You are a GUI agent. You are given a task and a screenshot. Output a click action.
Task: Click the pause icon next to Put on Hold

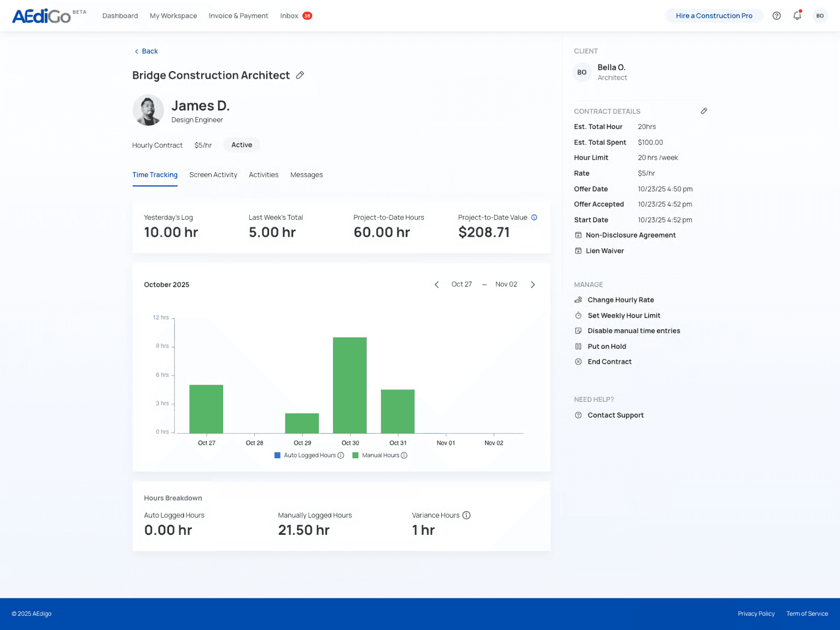click(x=578, y=346)
